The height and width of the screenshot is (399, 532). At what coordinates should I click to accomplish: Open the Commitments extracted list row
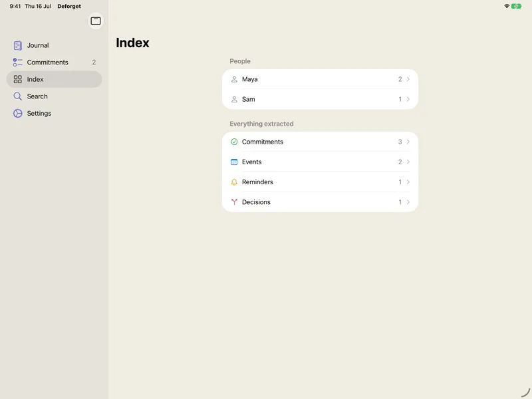(x=320, y=142)
